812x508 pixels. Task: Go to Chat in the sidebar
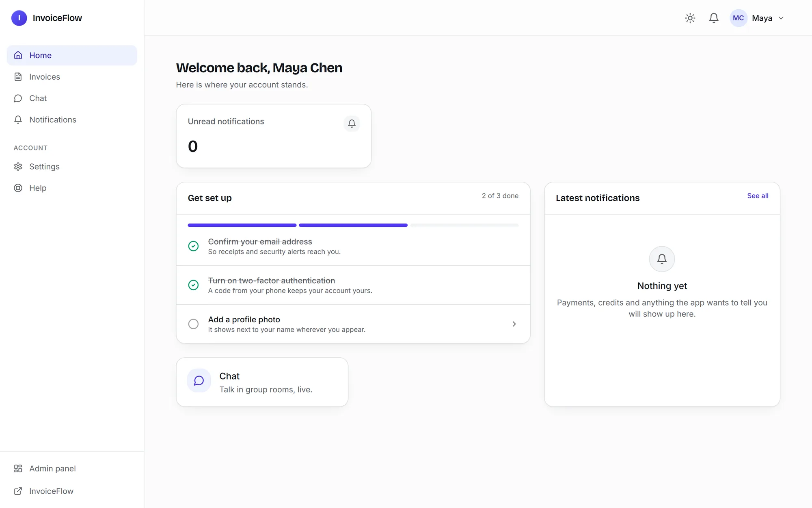(38, 98)
